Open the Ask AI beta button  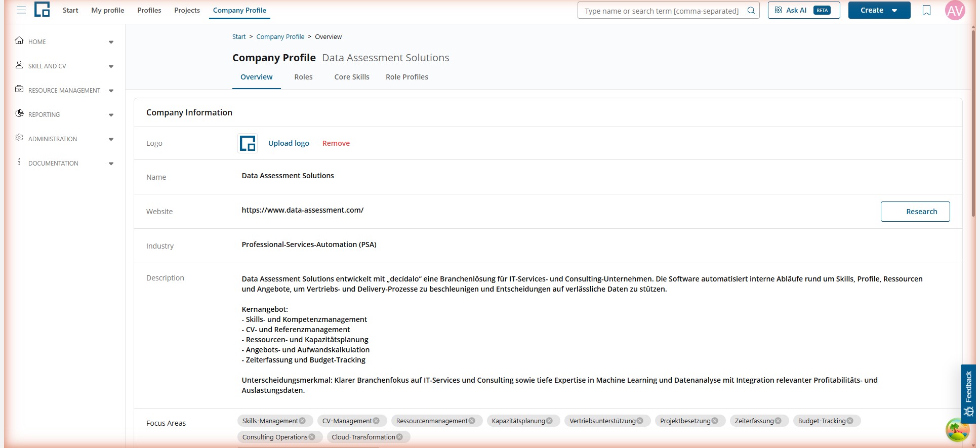click(804, 10)
